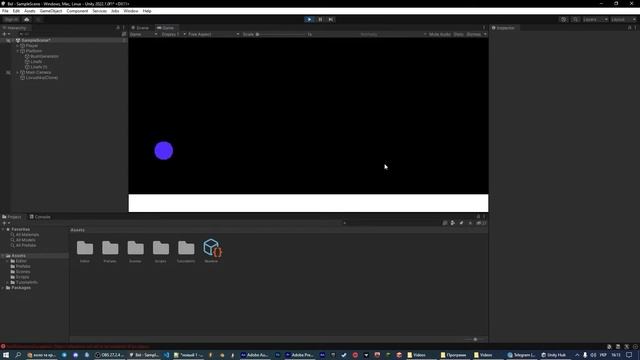Viewport: 640px width, 360px height.
Task: Select All Materials favorite search
Action: click(x=25, y=235)
